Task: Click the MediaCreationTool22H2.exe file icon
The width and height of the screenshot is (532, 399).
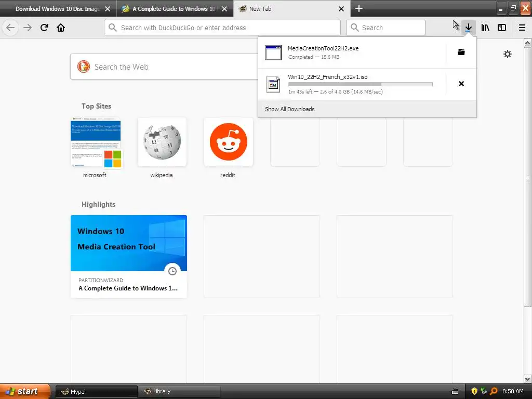Action: [273, 52]
